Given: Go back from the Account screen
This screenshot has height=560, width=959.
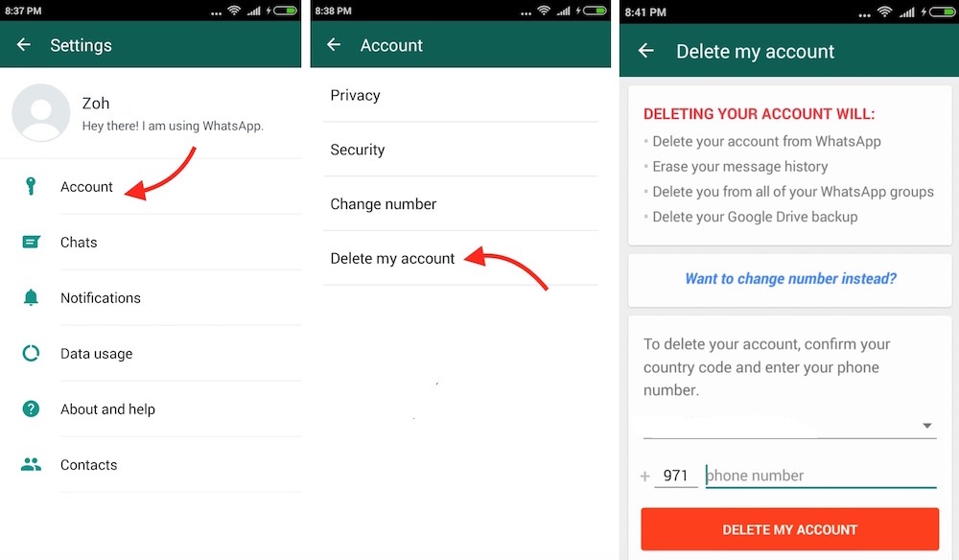Looking at the screenshot, I should pyautogui.click(x=334, y=45).
